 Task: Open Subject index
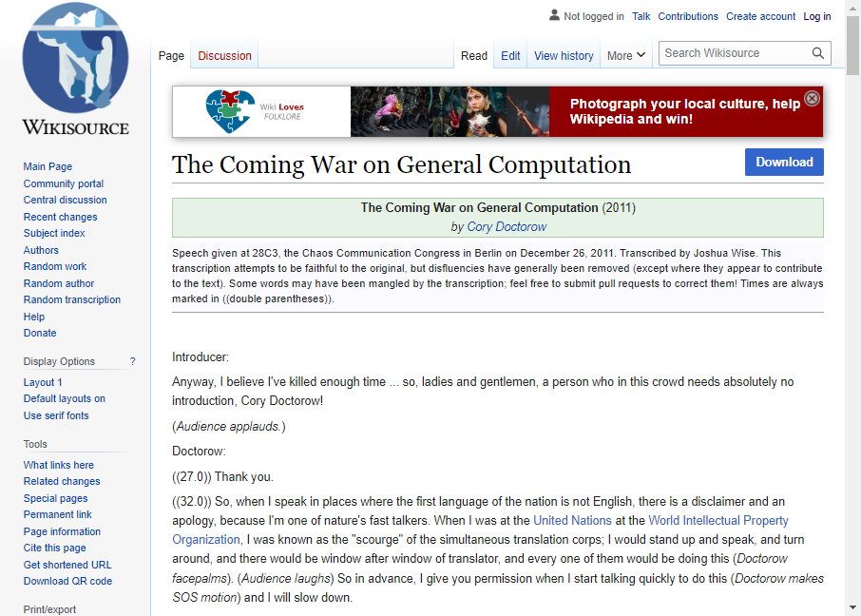click(54, 233)
